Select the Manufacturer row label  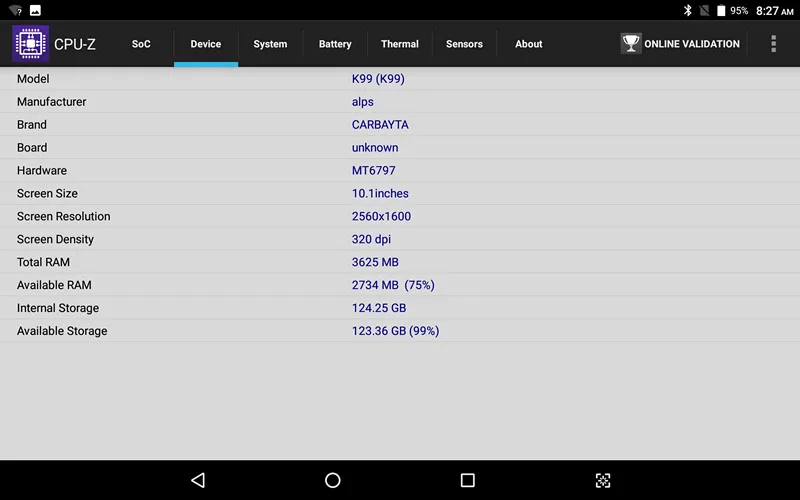coord(52,102)
